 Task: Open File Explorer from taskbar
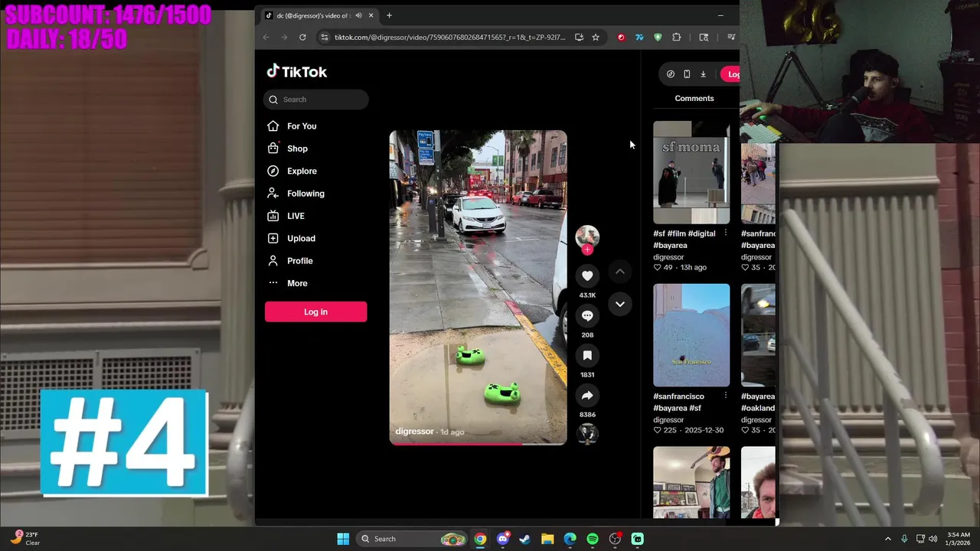pos(547,539)
